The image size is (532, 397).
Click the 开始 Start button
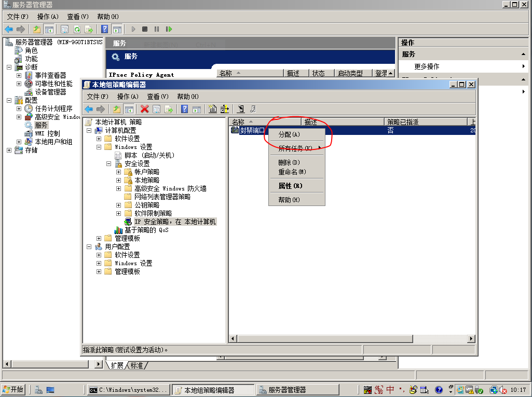[x=13, y=390]
